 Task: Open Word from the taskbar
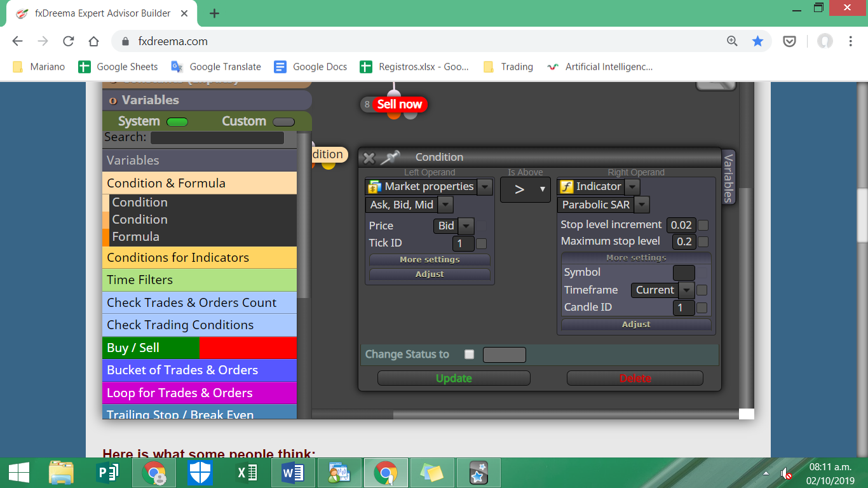(x=292, y=473)
